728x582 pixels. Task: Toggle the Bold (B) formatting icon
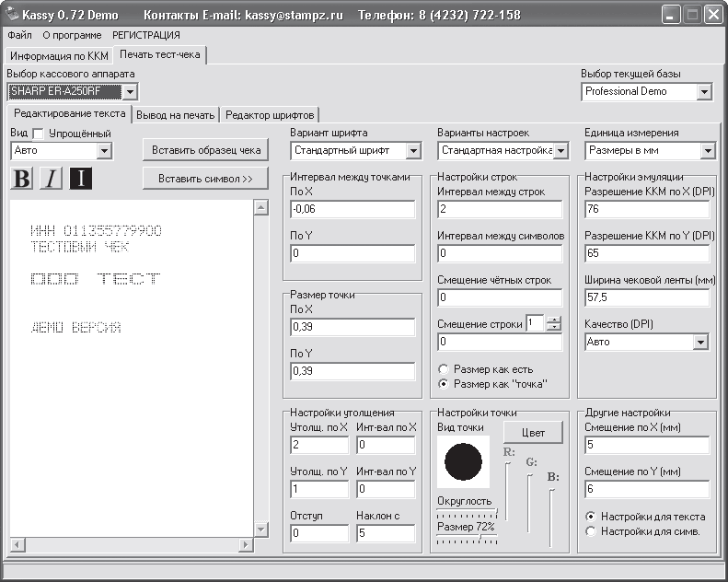[x=20, y=179]
